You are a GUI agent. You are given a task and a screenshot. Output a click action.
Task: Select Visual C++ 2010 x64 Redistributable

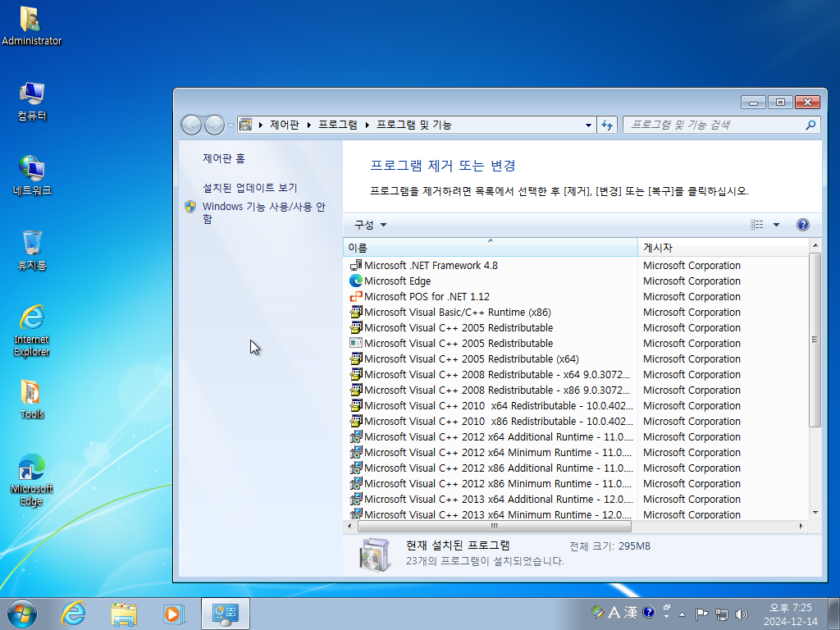(490, 405)
